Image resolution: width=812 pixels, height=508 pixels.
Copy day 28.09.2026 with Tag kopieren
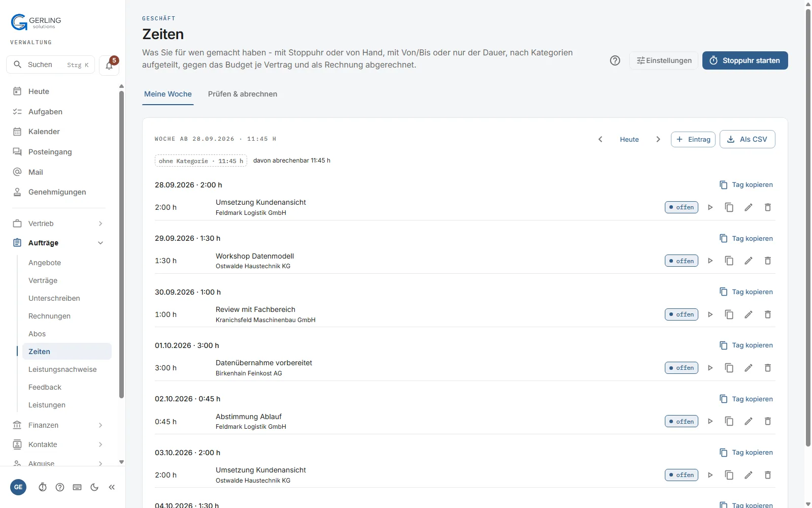(746, 185)
